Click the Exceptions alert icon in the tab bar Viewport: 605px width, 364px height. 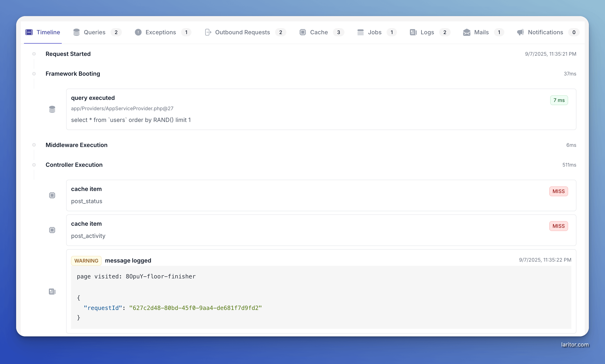(138, 32)
